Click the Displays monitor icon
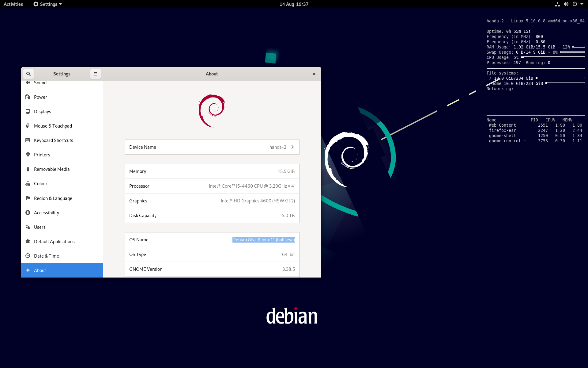The height and width of the screenshot is (368, 588). [x=28, y=112]
